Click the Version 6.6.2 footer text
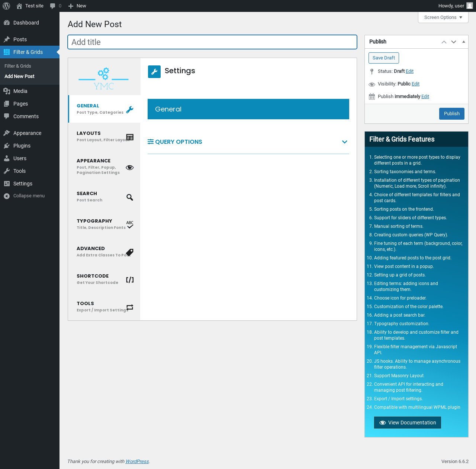476x469 pixels. point(455,462)
